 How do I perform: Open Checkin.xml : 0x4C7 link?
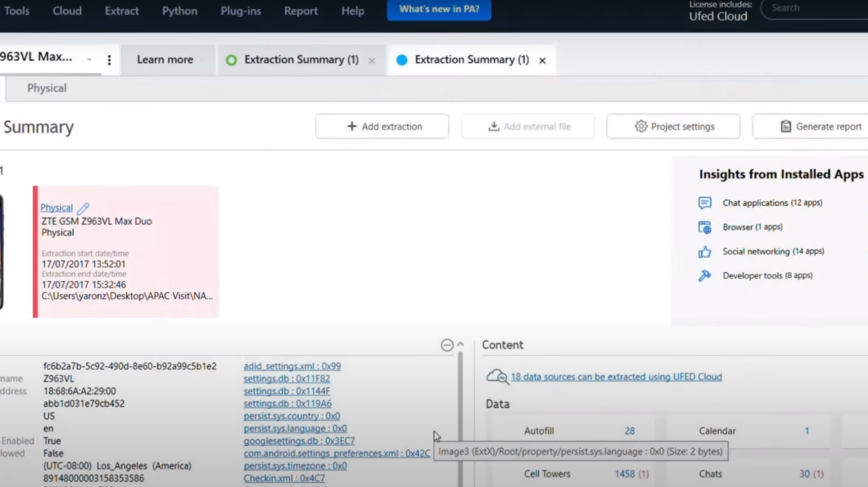click(284, 478)
